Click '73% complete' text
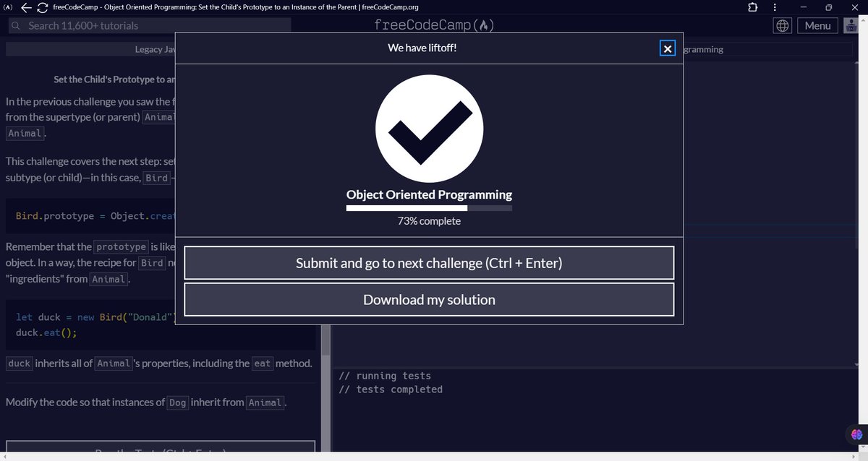Screen dimensions: 868x461 429,221
